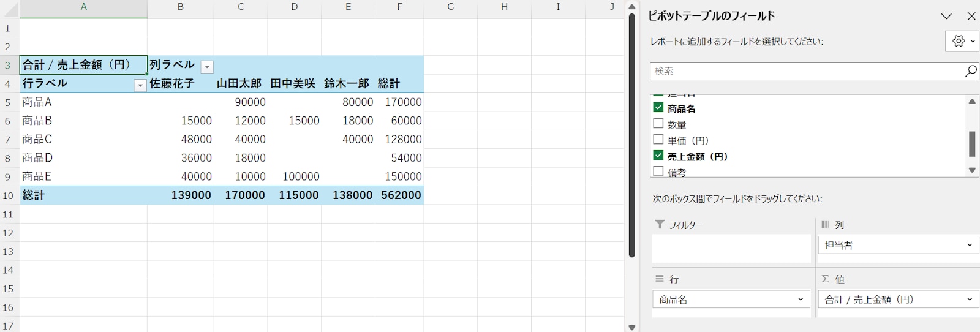Select the 総計 label in row 10
The height and width of the screenshot is (332, 980).
click(84, 195)
